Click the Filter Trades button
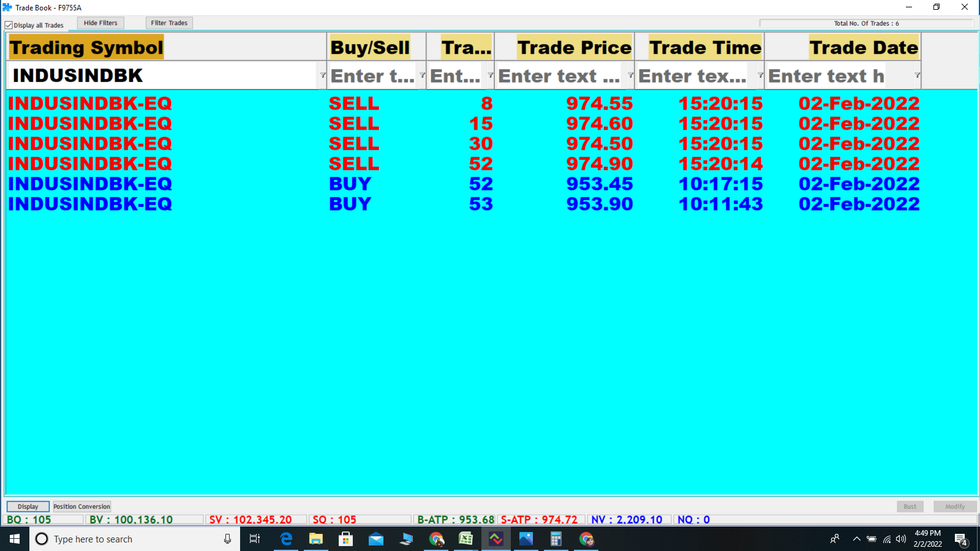The image size is (980, 551). click(169, 23)
